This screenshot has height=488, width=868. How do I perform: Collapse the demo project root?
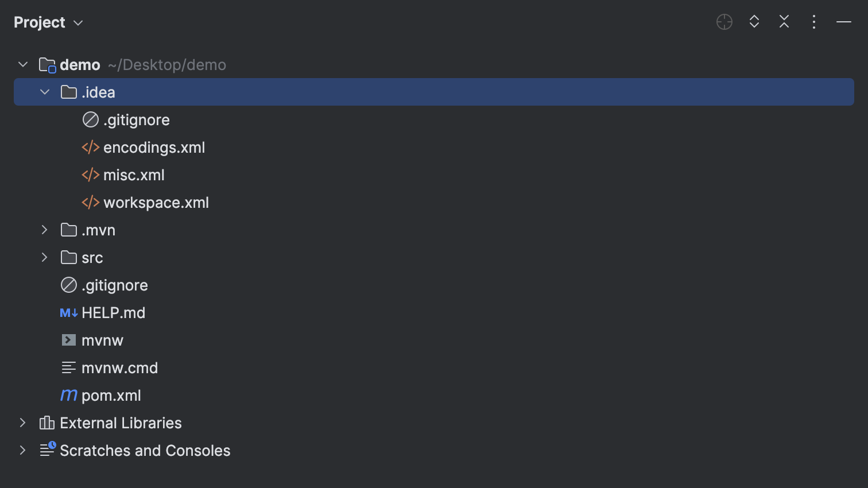23,65
